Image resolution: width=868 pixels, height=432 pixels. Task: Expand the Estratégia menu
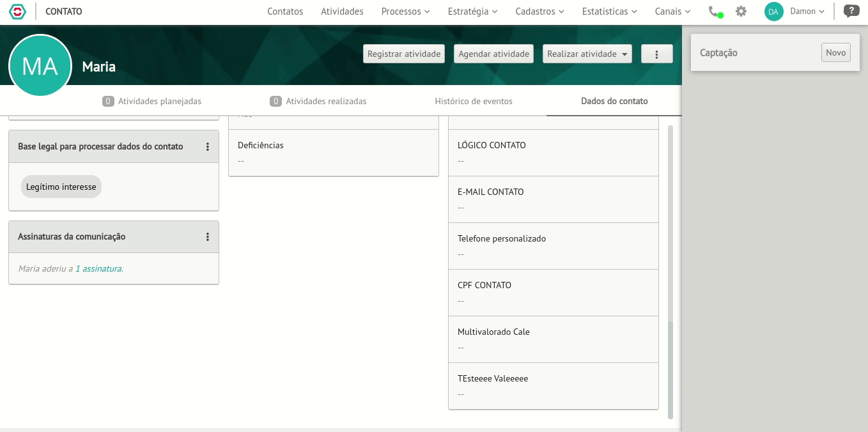pyautogui.click(x=472, y=12)
